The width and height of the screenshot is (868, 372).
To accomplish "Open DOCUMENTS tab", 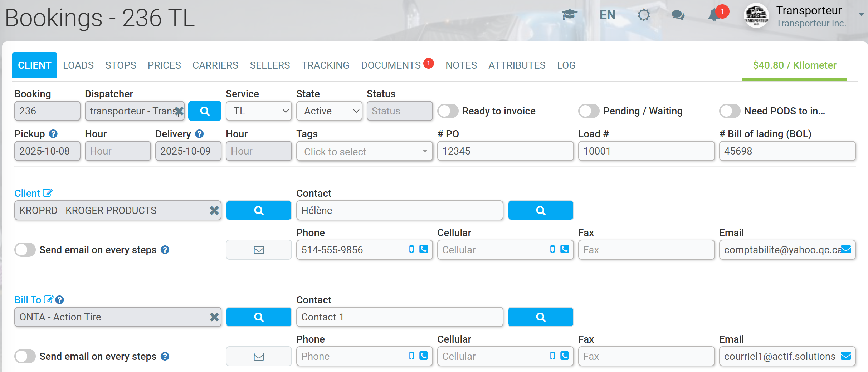I will [x=391, y=65].
